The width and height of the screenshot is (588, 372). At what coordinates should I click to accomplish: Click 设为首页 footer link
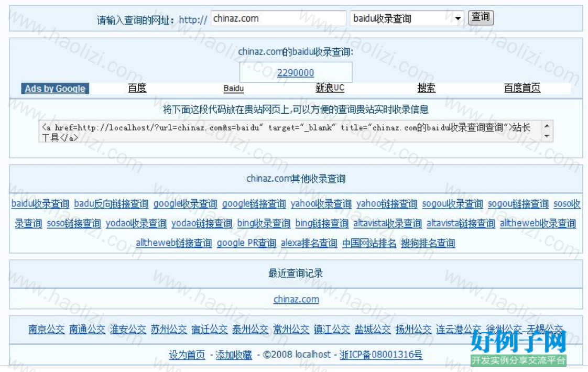(x=187, y=354)
